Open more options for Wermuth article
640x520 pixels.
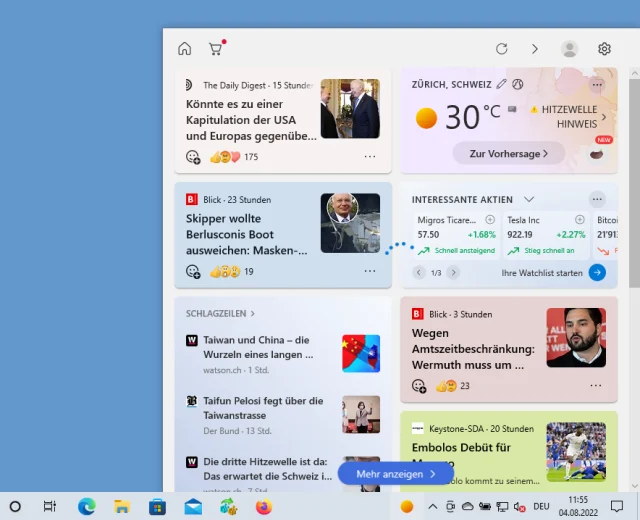point(596,385)
